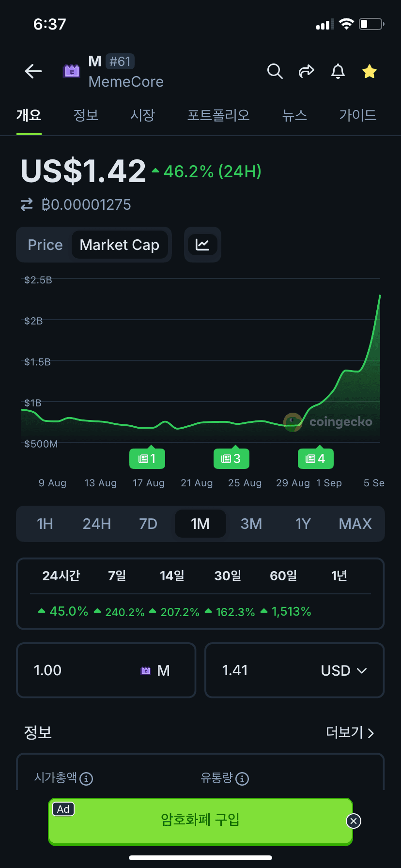Image resolution: width=401 pixels, height=868 pixels.
Task: Open search with magnifier icon
Action: click(x=275, y=72)
